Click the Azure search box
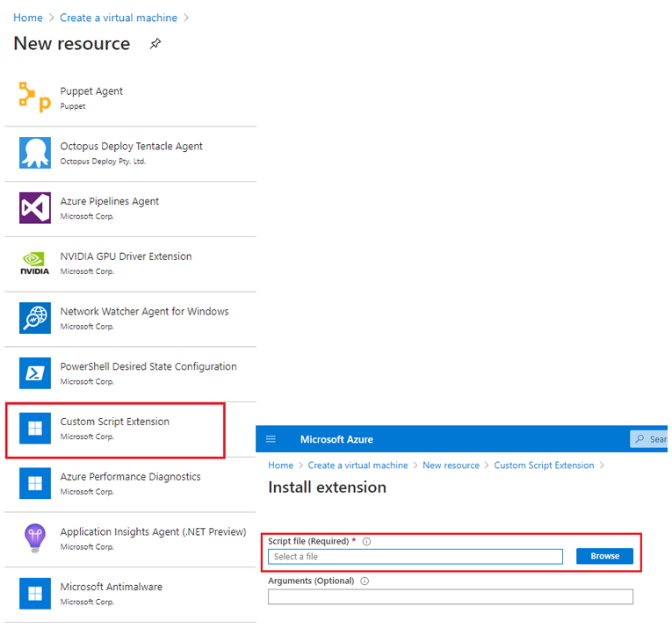Viewport: 672px width, 628px height. click(x=652, y=439)
